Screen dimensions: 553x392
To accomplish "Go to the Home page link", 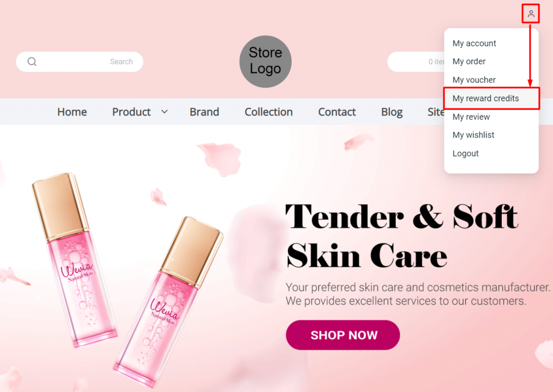I will (x=72, y=112).
